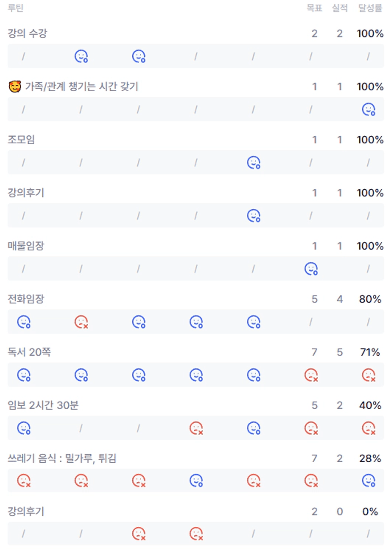Click the smiling emoji beside 가족/관계 title

15,87
